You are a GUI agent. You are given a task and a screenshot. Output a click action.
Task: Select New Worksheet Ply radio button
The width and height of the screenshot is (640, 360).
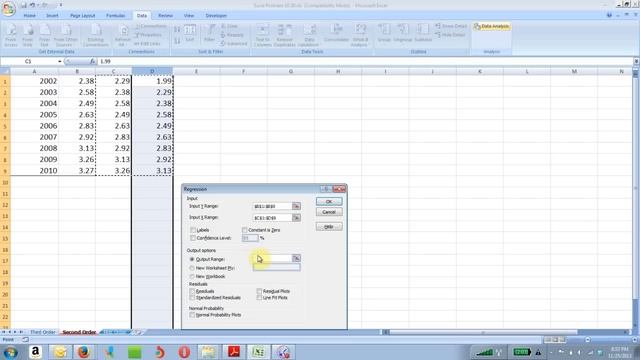(192, 268)
